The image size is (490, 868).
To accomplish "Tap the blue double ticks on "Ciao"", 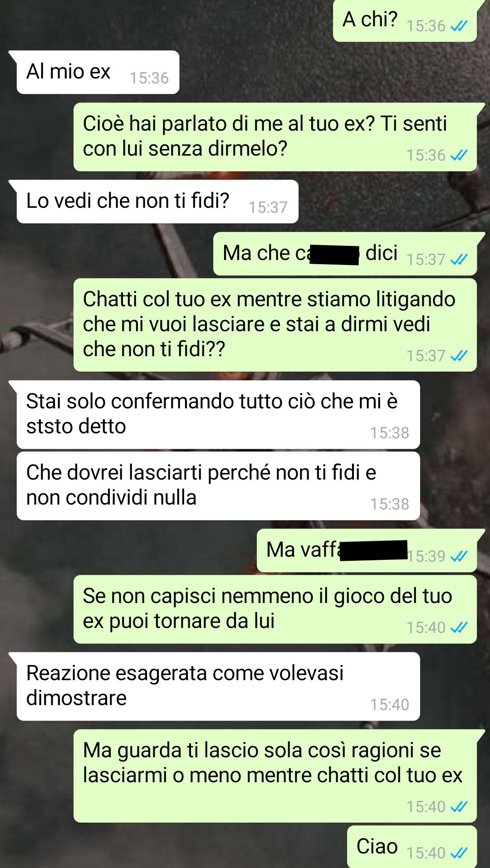I will point(459,853).
